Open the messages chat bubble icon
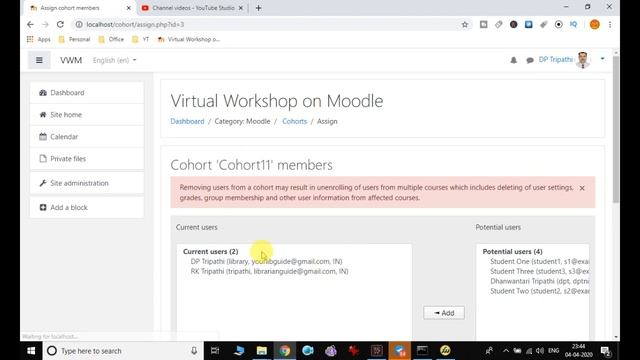The width and height of the screenshot is (640, 360). 530,60
